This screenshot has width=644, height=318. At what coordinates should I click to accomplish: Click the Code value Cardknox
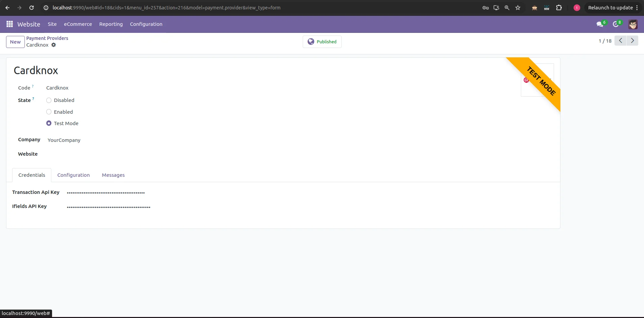coord(57,88)
